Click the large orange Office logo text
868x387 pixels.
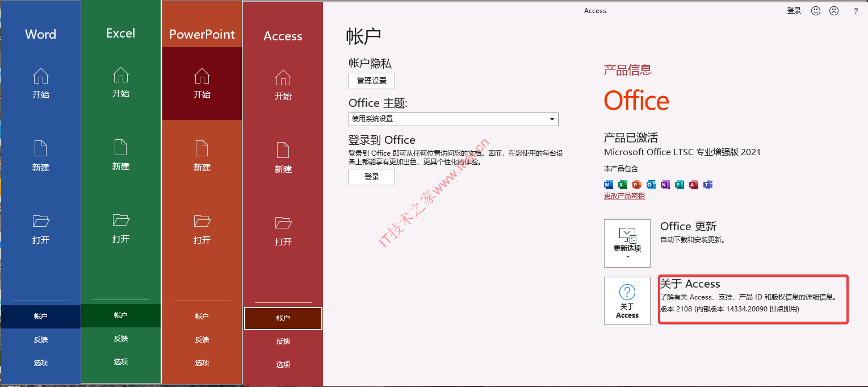(636, 101)
